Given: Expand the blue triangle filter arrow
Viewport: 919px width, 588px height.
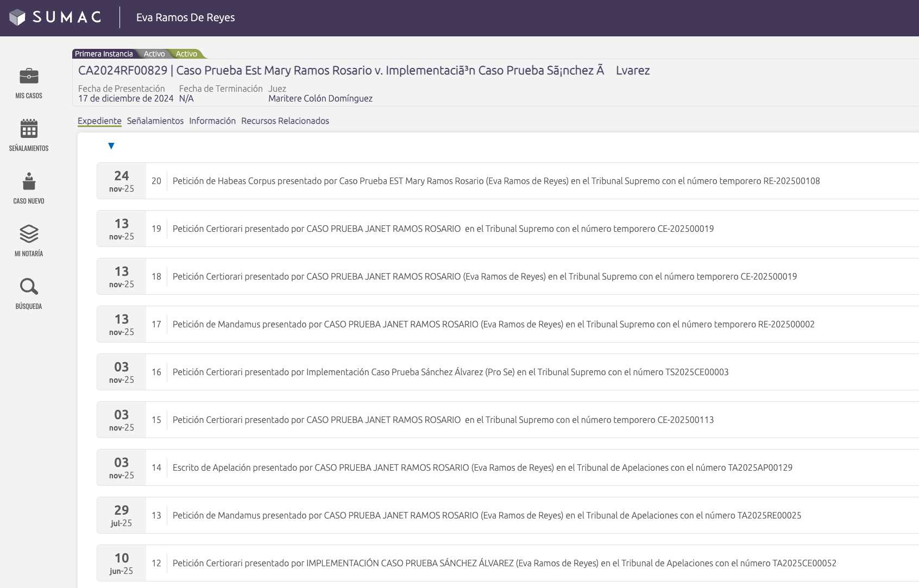Looking at the screenshot, I should (111, 146).
